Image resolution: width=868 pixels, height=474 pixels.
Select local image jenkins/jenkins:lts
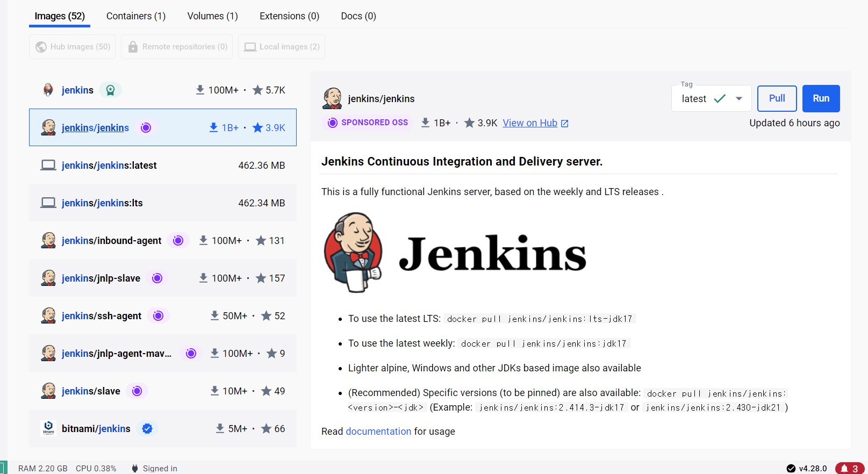pos(163,203)
